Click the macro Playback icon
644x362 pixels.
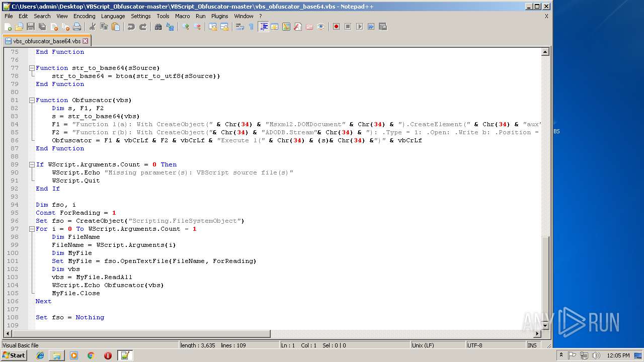[359, 27]
